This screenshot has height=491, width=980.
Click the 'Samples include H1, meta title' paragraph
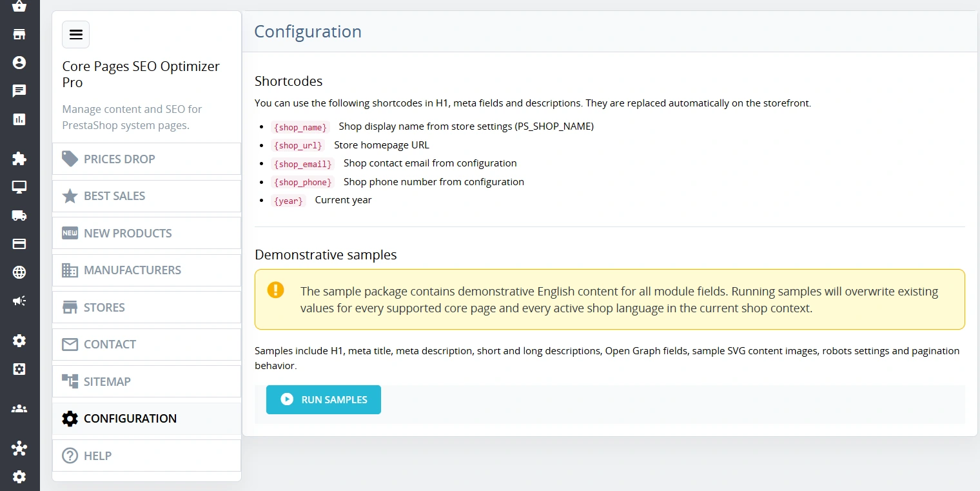[x=607, y=358]
